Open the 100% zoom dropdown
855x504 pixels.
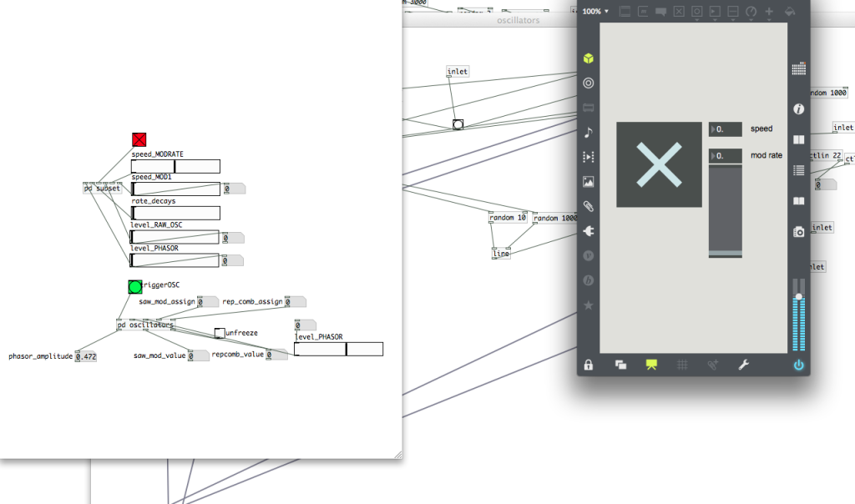[595, 12]
